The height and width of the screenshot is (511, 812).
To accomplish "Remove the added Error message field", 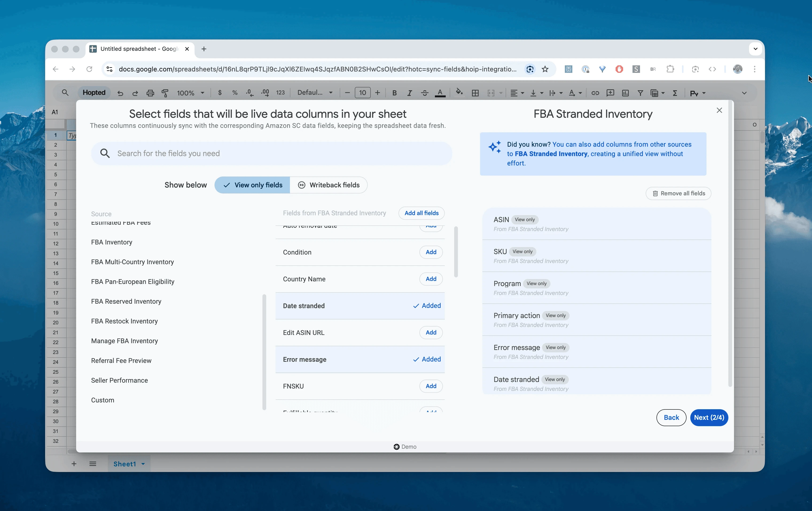I will coord(427,359).
